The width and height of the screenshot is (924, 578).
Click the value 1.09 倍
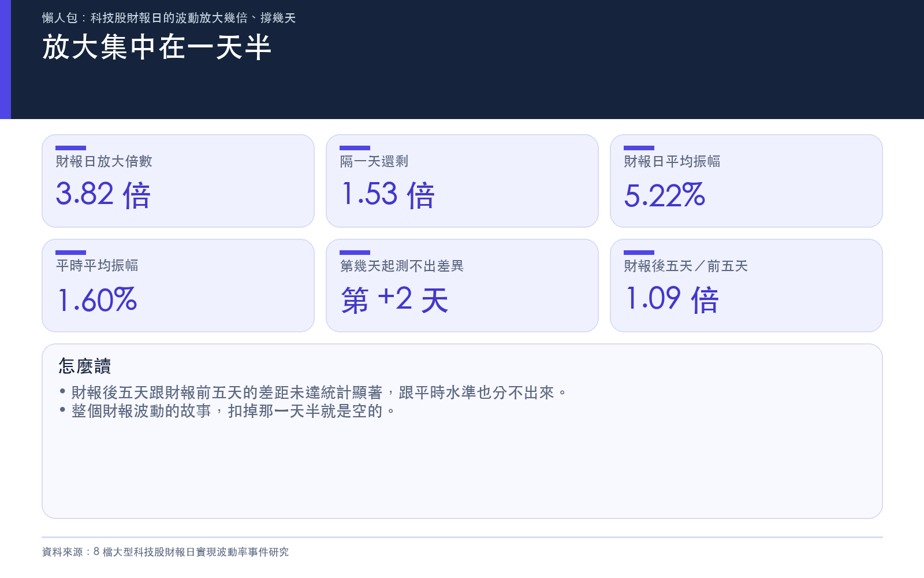(x=672, y=299)
